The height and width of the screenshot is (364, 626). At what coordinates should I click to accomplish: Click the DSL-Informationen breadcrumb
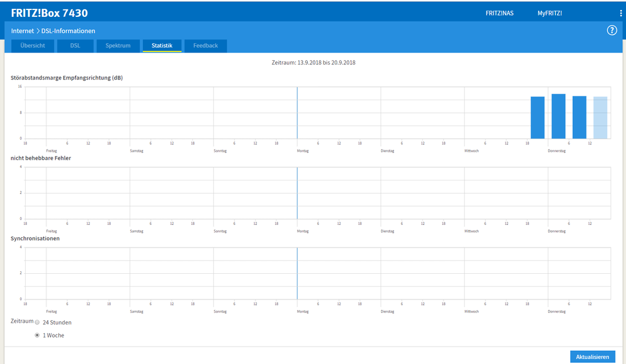tap(68, 31)
